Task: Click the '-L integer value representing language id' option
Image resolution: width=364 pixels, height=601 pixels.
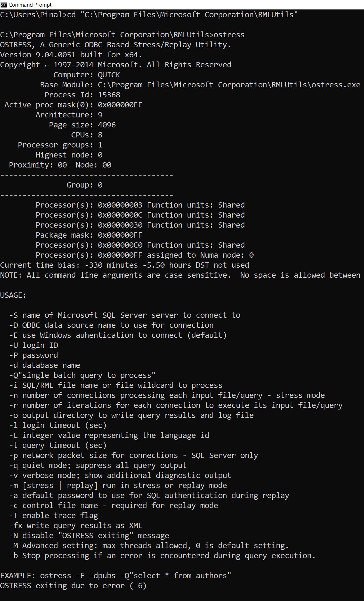Action: (109, 435)
